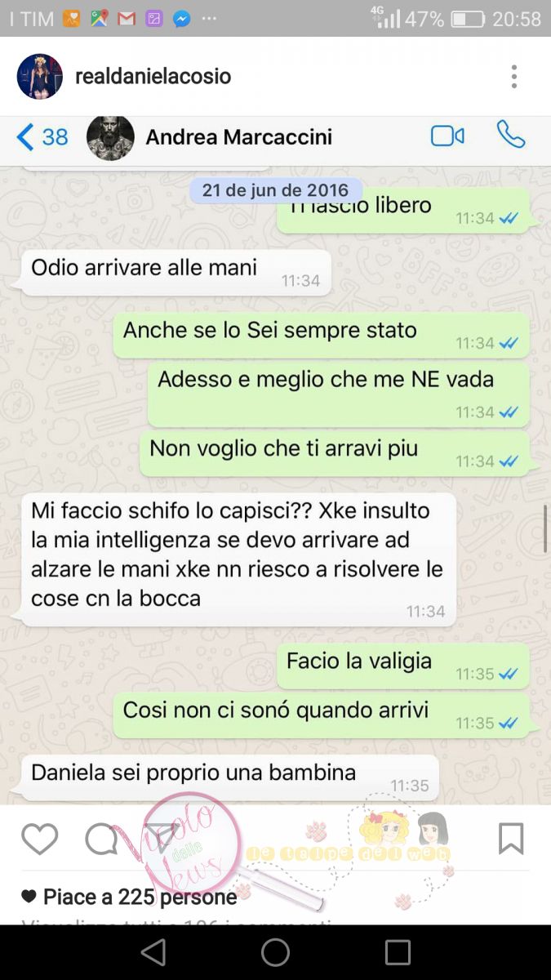Like the post with heart icon
551x980 pixels.
tap(40, 839)
